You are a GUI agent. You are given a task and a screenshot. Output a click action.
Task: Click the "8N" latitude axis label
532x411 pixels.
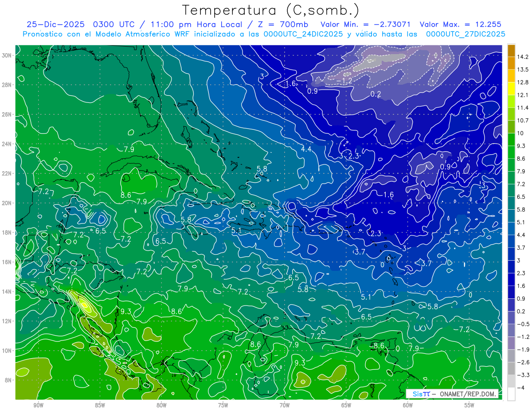pyautogui.click(x=9, y=380)
